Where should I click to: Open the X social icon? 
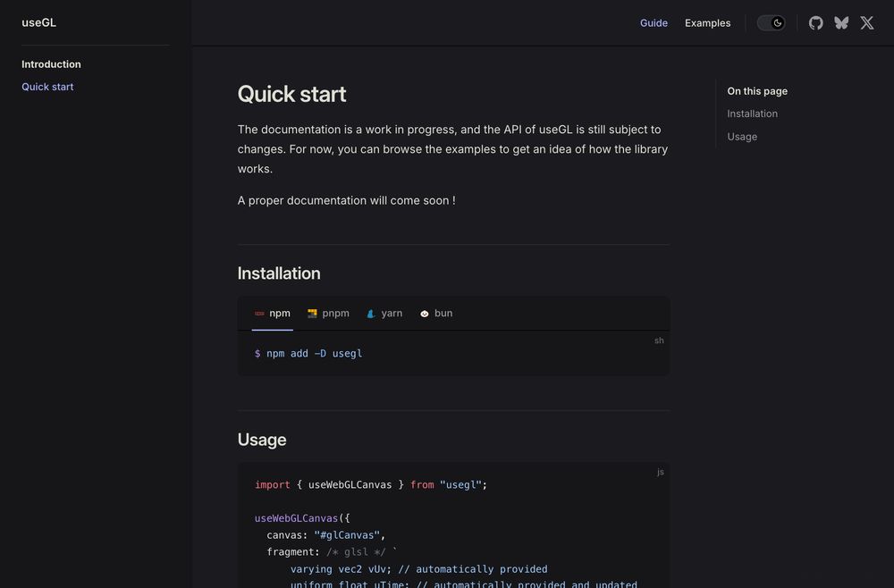[866, 23]
